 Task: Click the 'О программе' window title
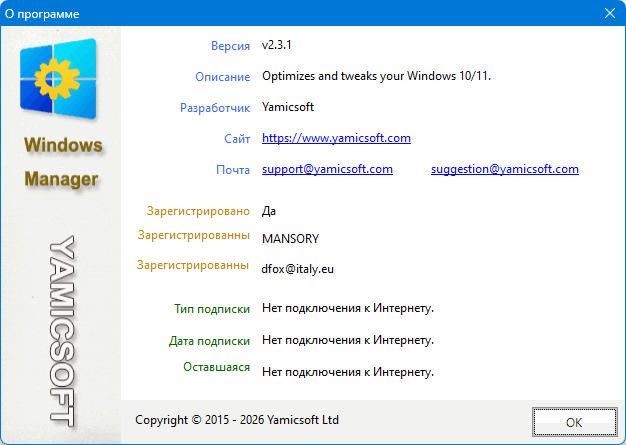point(42,14)
